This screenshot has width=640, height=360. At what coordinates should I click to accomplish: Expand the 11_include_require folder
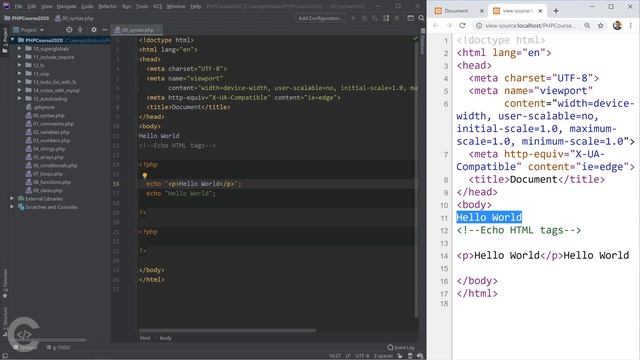19,57
